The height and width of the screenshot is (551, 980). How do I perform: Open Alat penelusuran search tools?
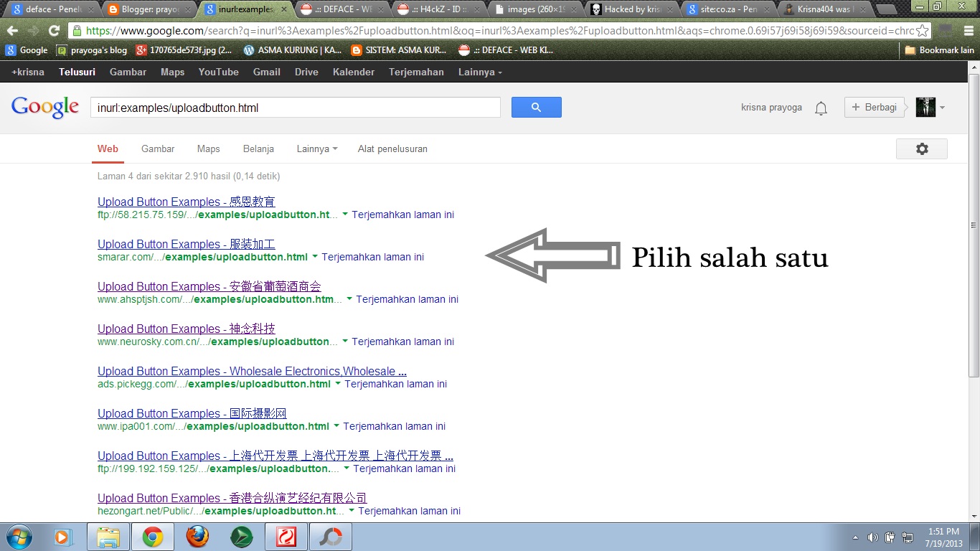(x=392, y=149)
